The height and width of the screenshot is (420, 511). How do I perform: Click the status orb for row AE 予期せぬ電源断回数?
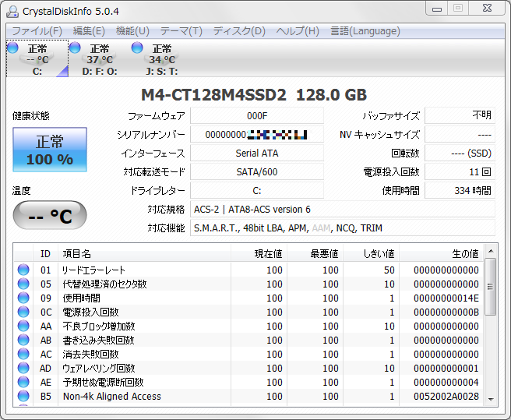click(x=23, y=382)
